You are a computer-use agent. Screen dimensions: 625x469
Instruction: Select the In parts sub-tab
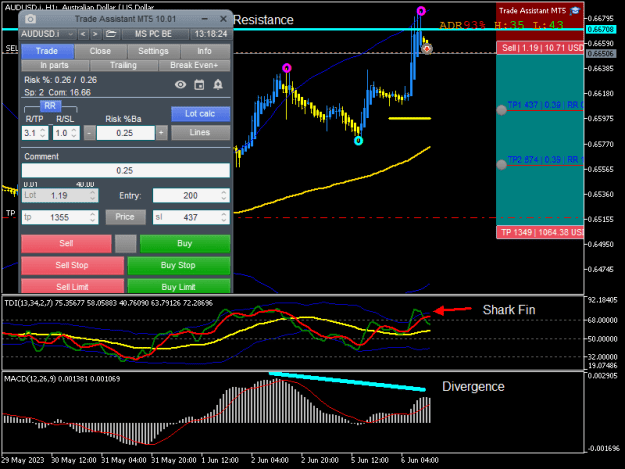pos(55,65)
